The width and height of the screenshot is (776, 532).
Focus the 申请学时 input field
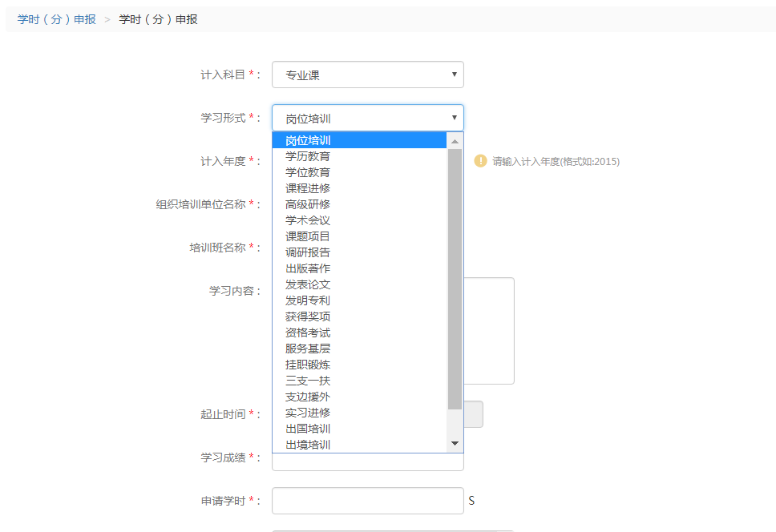point(367,501)
